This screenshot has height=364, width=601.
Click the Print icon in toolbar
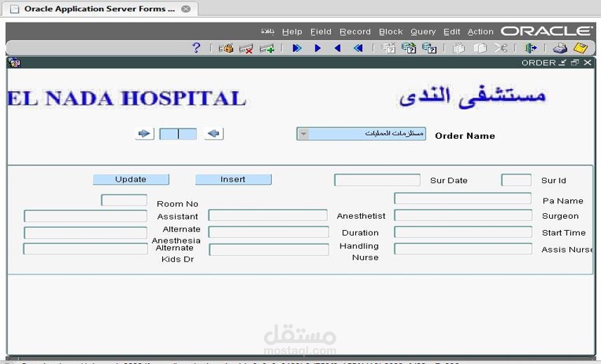coord(560,48)
